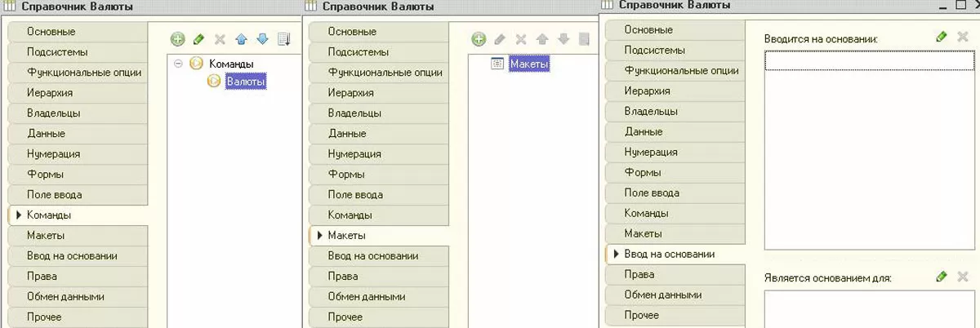Switch to Нумерация tab in middle window
This screenshot has height=328, width=980.
[354, 153]
